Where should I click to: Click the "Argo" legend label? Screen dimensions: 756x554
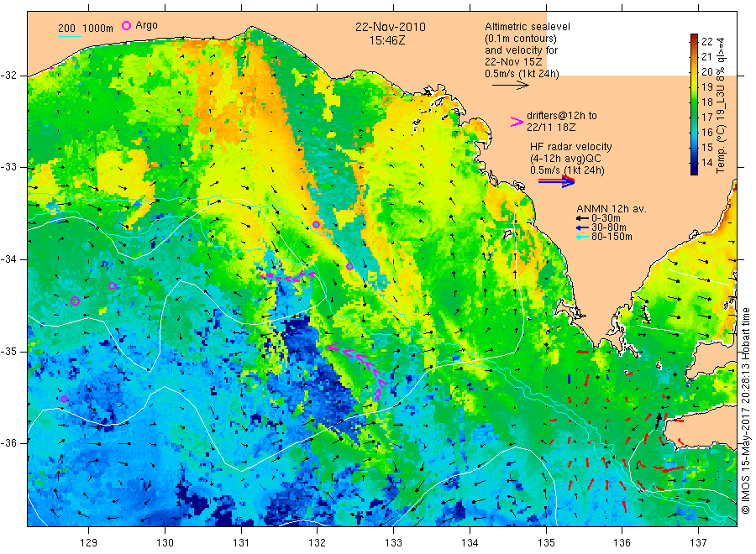click(x=146, y=25)
